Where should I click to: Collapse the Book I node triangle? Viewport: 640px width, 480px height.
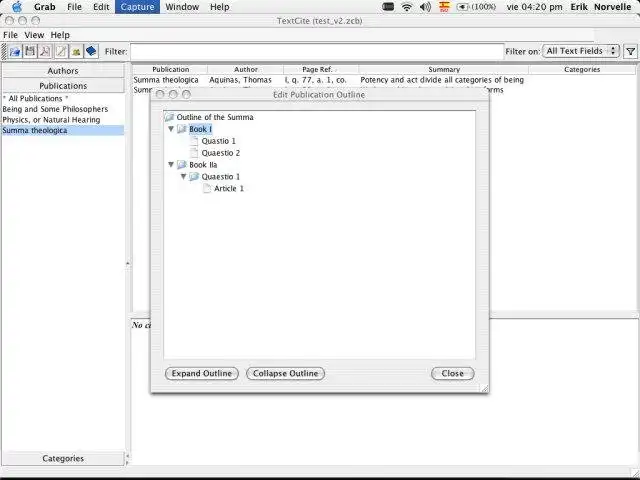coord(171,129)
